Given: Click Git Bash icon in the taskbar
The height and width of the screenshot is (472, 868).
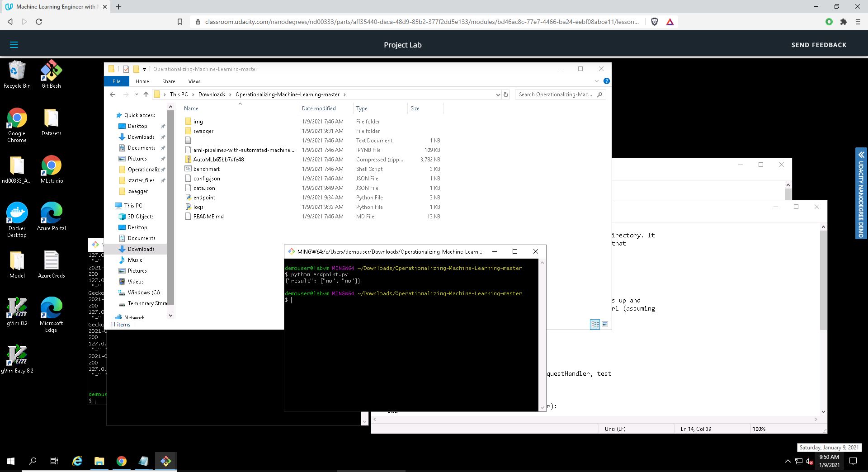Looking at the screenshot, I should (x=165, y=461).
